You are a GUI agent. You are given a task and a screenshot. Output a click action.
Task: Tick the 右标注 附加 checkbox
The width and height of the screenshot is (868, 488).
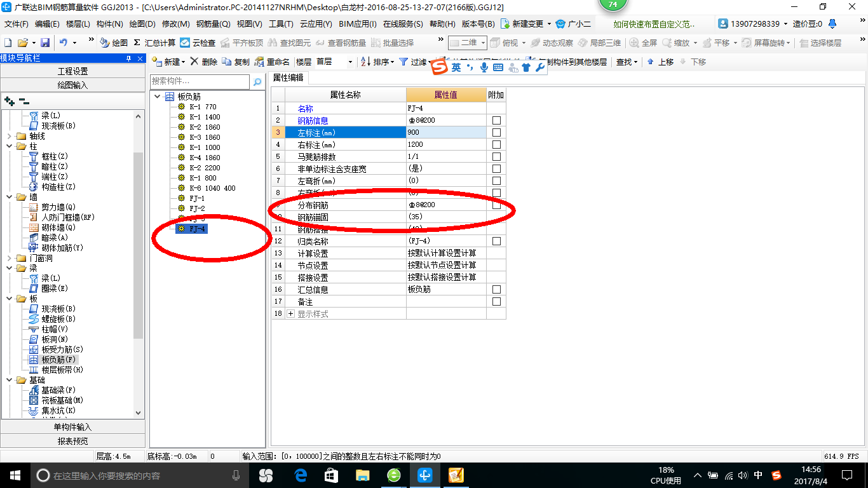[496, 144]
